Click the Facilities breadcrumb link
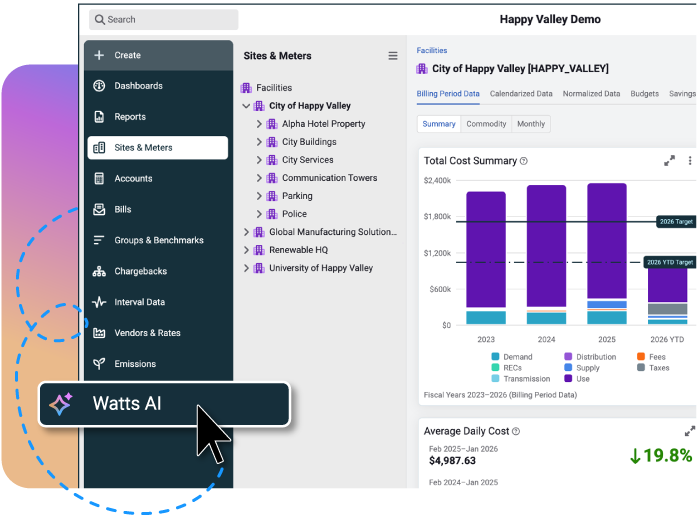 tap(432, 50)
